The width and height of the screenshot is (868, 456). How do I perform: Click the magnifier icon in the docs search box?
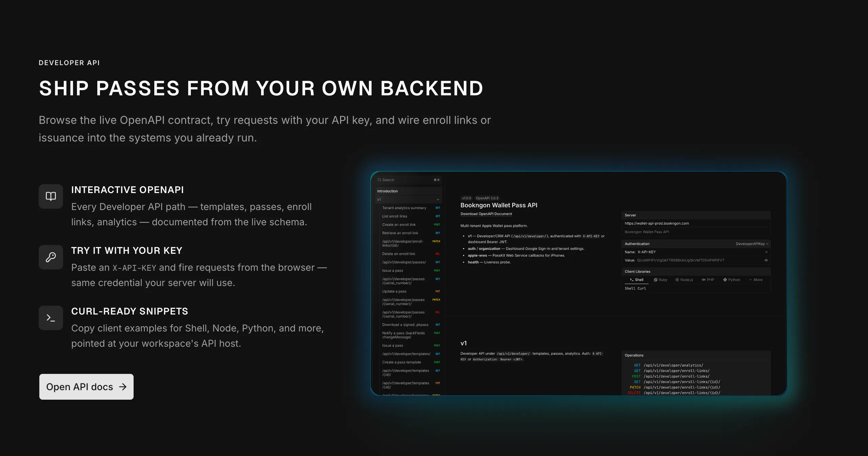point(379,180)
